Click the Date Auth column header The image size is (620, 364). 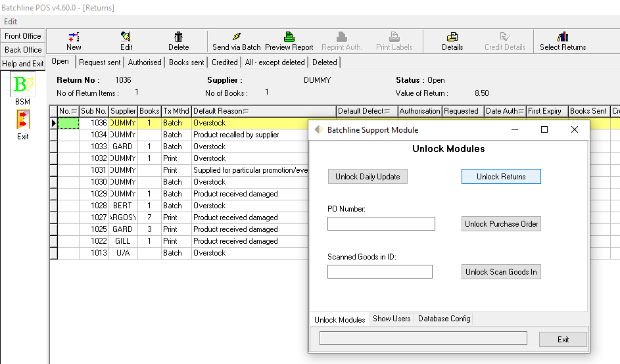(x=506, y=111)
